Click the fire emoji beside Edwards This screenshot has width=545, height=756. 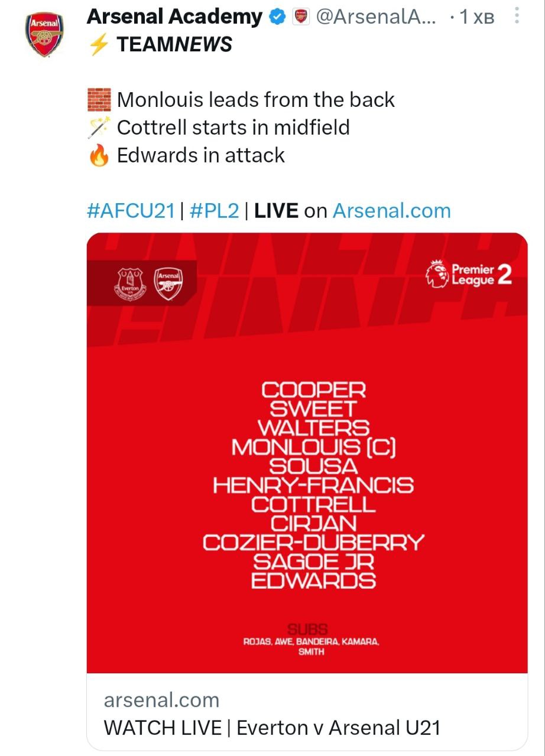point(99,156)
